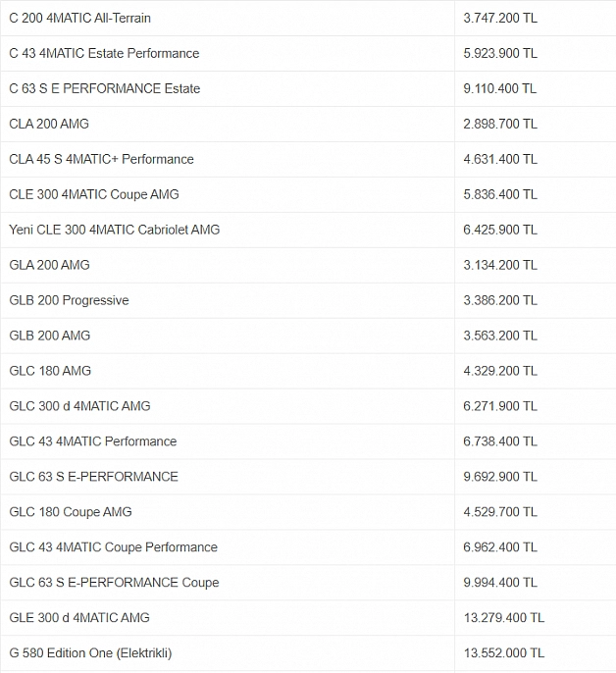Screen dimensions: 616x673
Task: Select the GLA 200 AMG model name
Action: pyautogui.click(x=49, y=265)
